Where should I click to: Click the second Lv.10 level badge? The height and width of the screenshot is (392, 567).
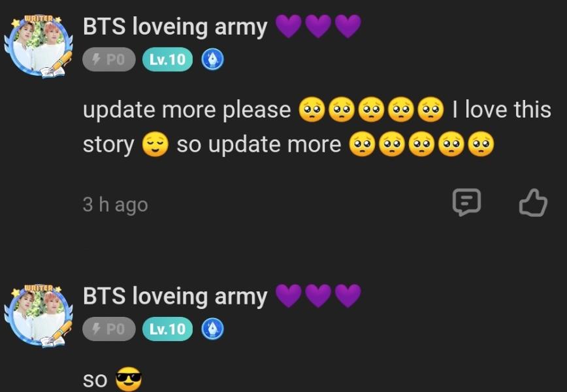[x=167, y=329]
